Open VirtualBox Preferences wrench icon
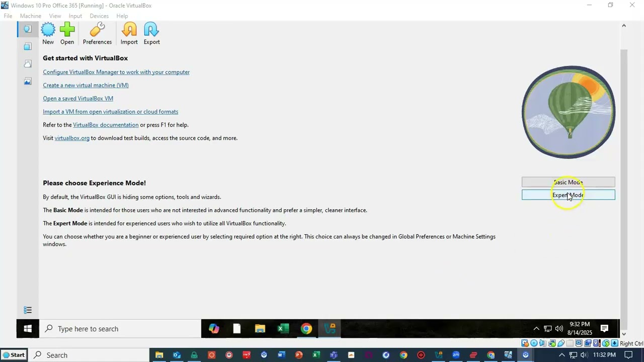This screenshot has width=644, height=362. (97, 34)
